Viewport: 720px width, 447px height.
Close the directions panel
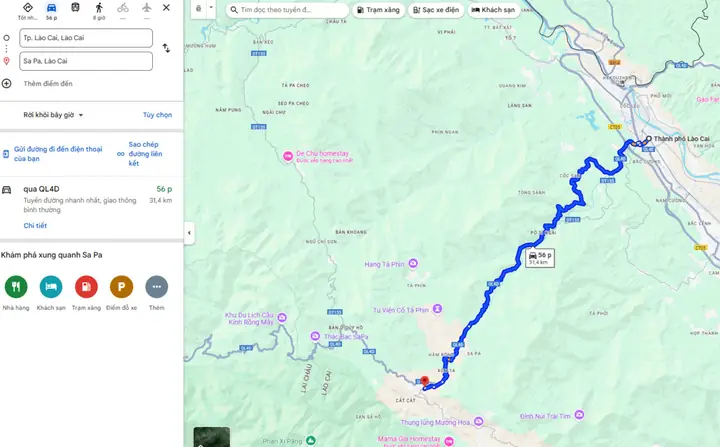tap(166, 7)
